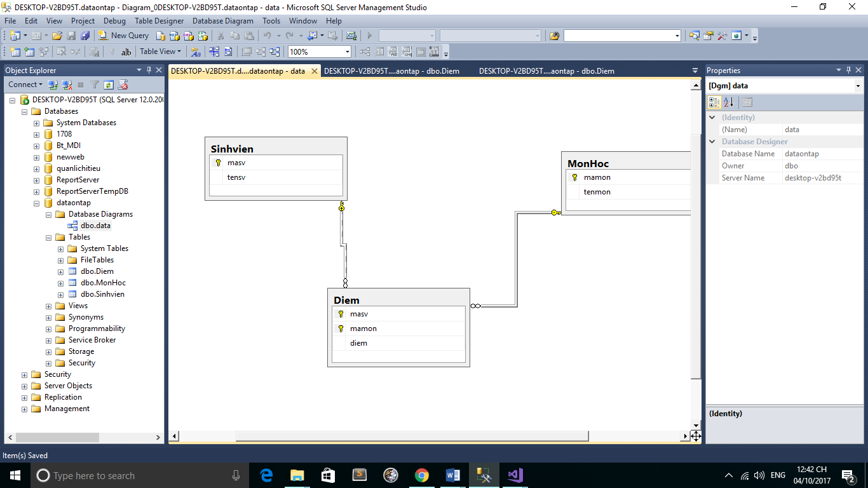This screenshot has height=488, width=868.
Task: Open the Connect dropdown in Object Explorer
Action: tap(25, 85)
